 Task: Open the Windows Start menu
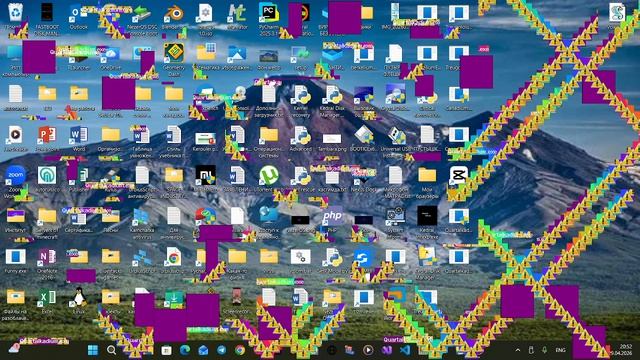coord(93,350)
